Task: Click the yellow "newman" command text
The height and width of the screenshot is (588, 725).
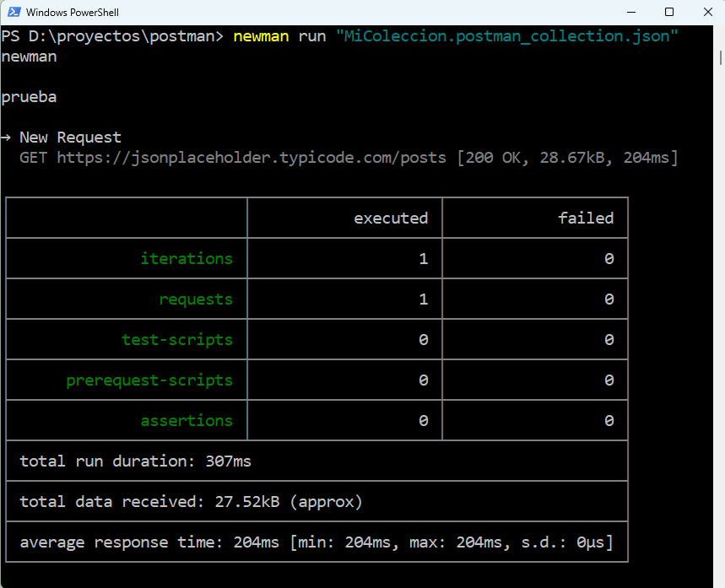Action: 261,36
